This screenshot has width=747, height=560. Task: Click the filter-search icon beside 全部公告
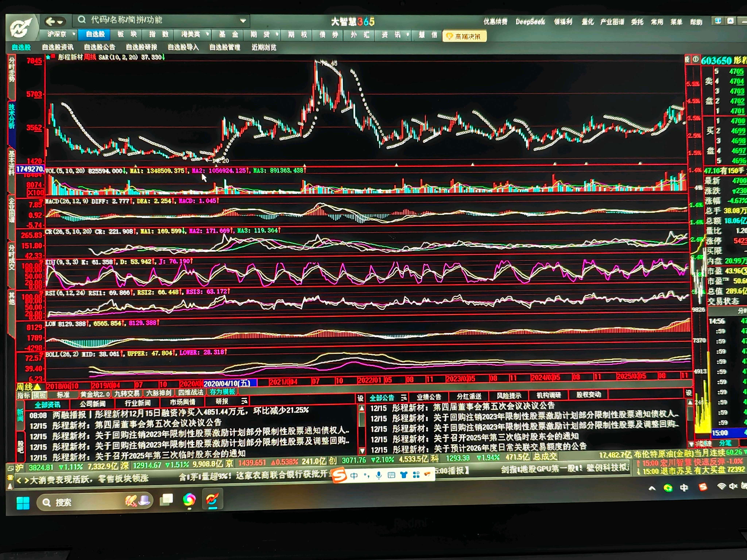click(x=404, y=398)
